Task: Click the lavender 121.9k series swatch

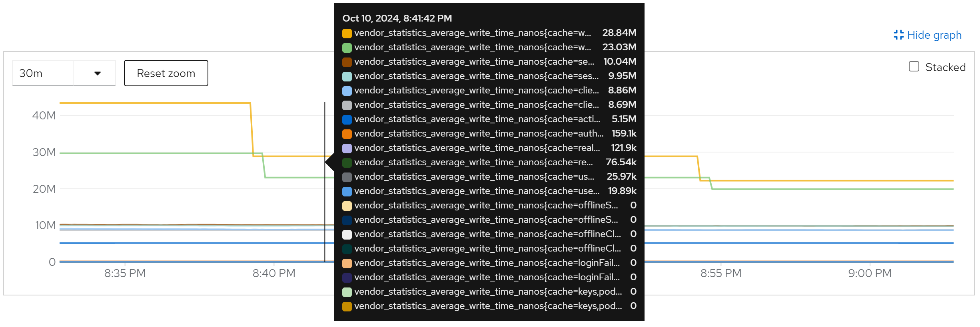Action: point(347,148)
